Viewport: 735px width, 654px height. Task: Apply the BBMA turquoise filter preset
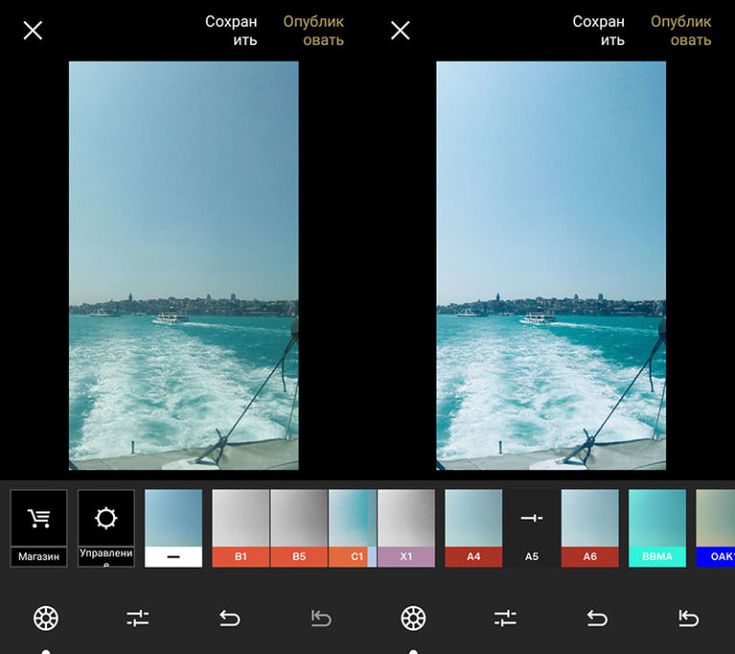coord(657,527)
